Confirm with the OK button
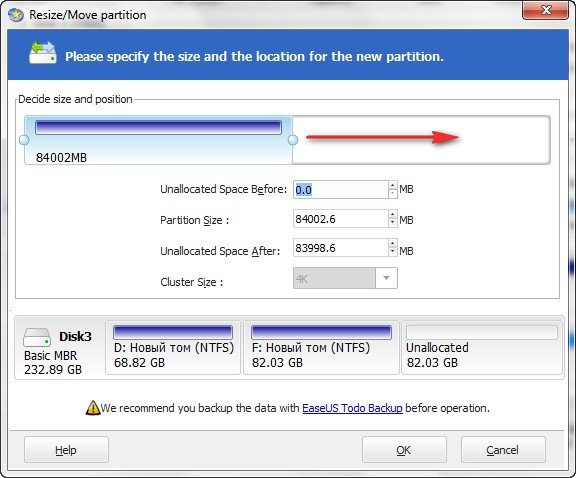This screenshot has width=576, height=478. point(404,450)
